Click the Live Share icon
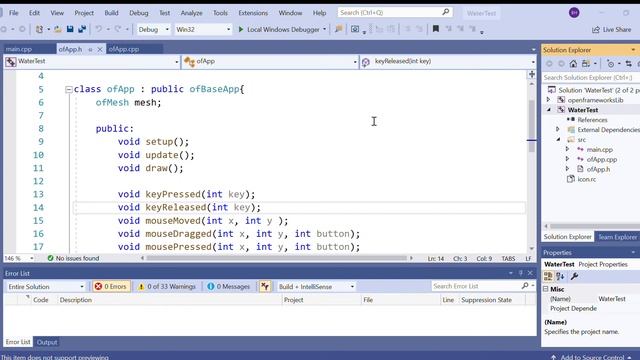Image resolution: width=640 pixels, height=360 pixels. pos(596,29)
